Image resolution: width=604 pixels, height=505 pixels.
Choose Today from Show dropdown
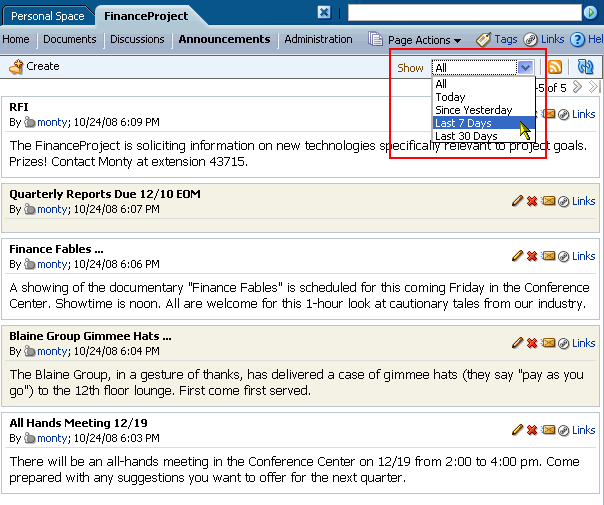pos(484,97)
